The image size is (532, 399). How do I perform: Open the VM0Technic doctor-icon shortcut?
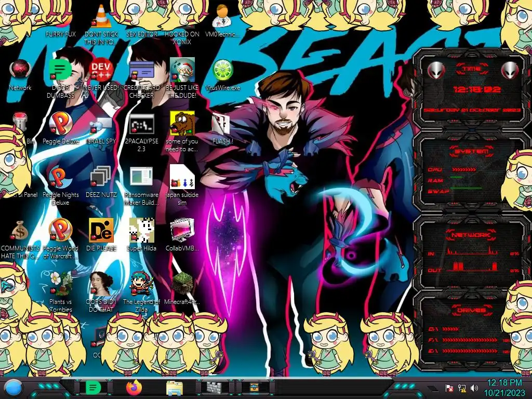point(222,16)
